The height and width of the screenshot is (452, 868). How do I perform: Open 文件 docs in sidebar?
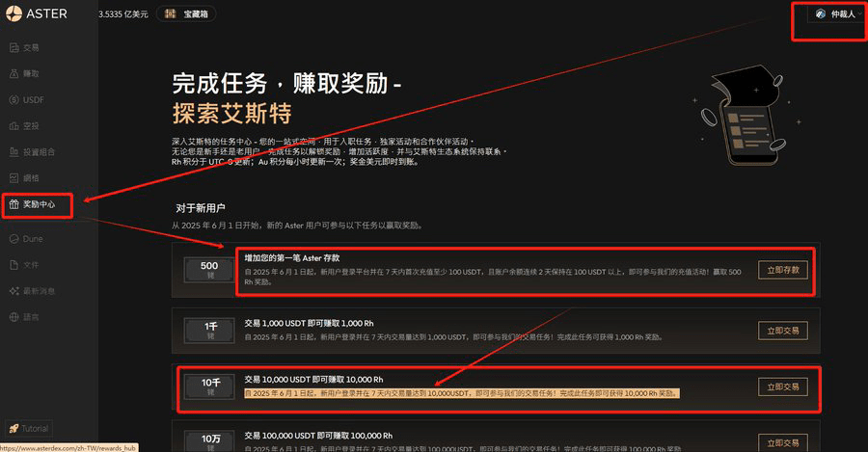(24, 264)
